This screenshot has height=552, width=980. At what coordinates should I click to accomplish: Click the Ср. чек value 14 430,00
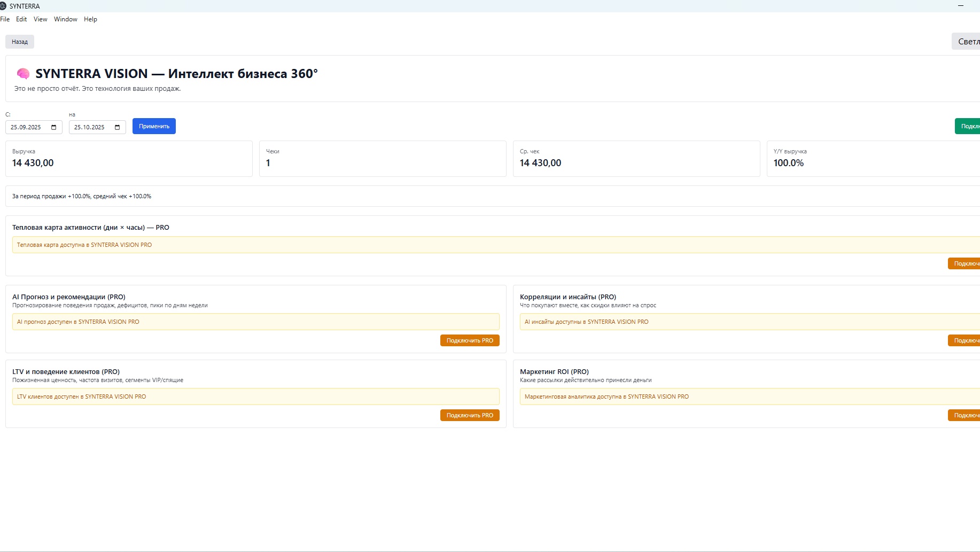[x=541, y=163]
